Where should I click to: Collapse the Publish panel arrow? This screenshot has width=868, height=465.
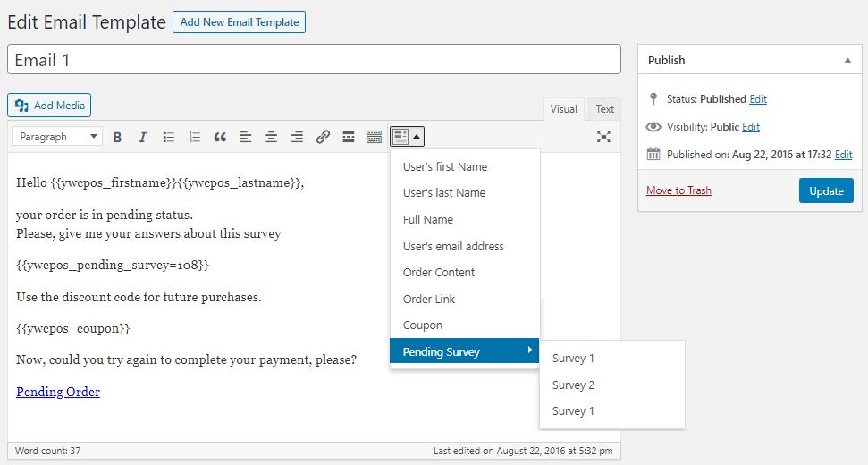click(847, 60)
